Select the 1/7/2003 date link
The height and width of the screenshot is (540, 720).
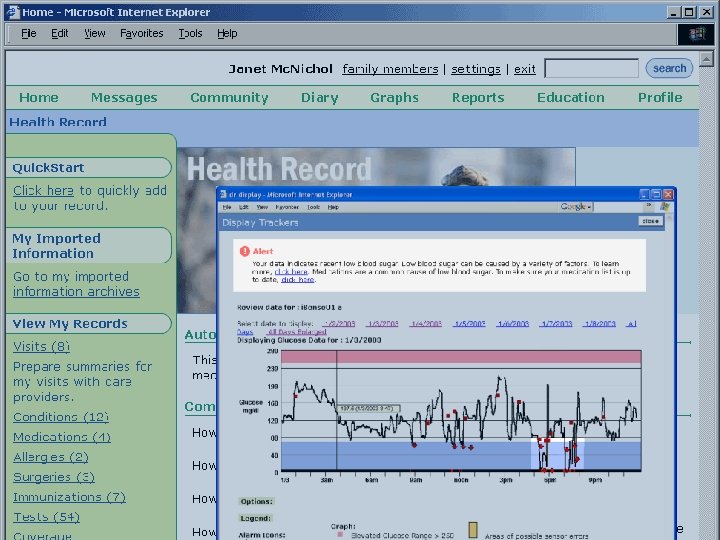(x=556, y=324)
